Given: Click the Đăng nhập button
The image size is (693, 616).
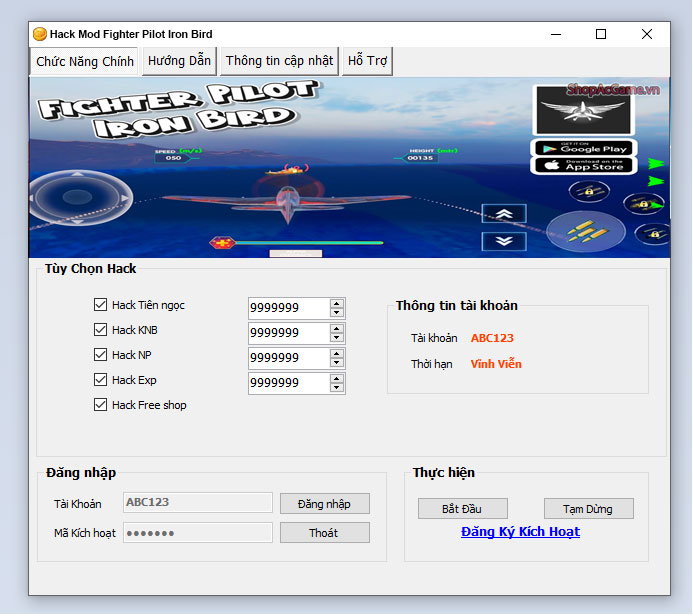Looking at the screenshot, I should click(x=325, y=504).
